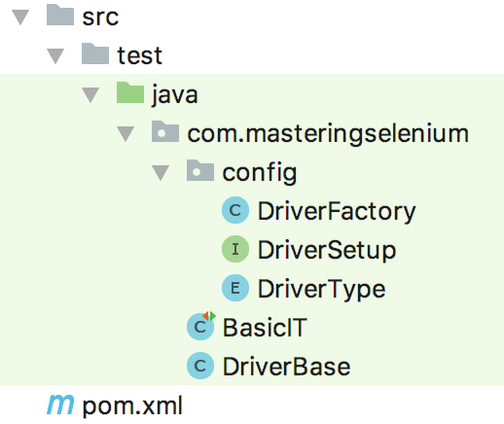Click the Maven pom.xml icon

coord(60,405)
